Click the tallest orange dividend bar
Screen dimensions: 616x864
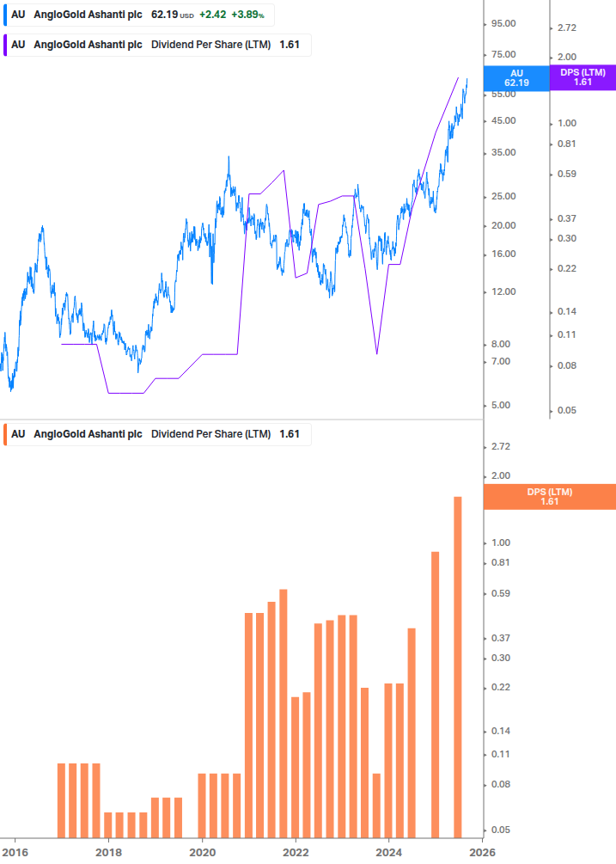pyautogui.click(x=458, y=666)
